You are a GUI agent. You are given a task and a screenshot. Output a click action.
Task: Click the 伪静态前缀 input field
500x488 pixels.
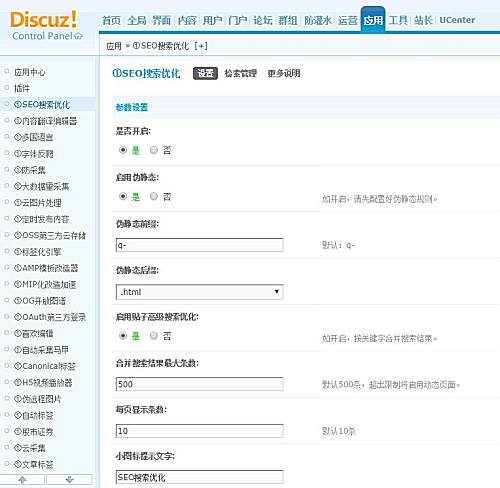(200, 245)
